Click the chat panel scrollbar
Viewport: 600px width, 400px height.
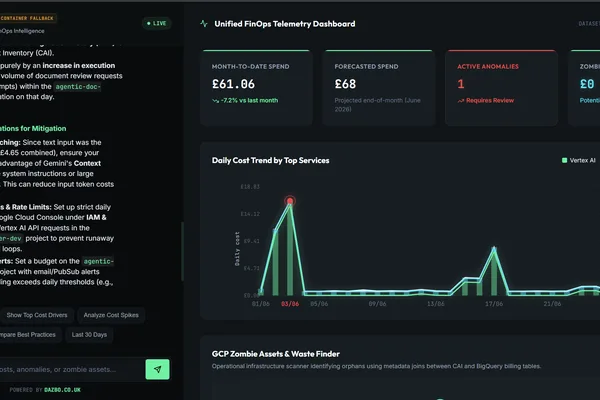pos(182,251)
